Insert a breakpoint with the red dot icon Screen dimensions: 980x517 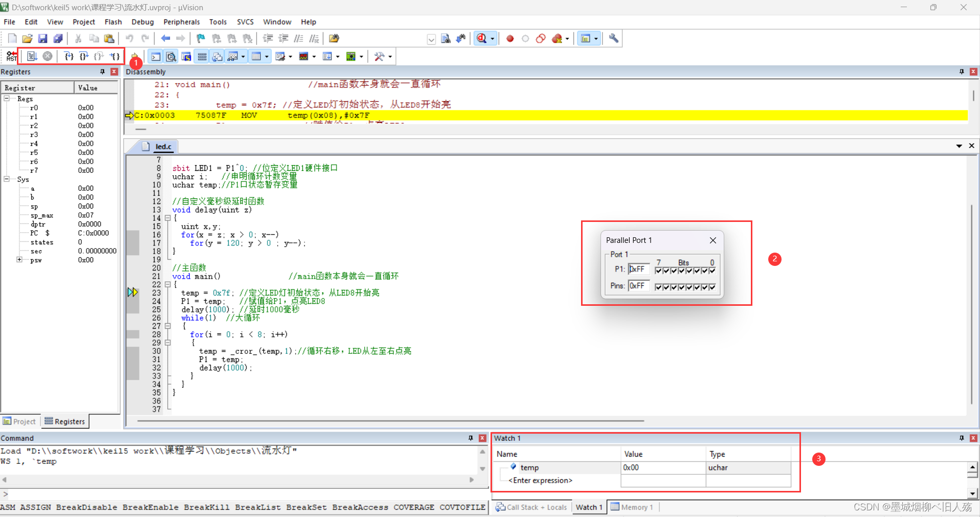[x=510, y=38]
